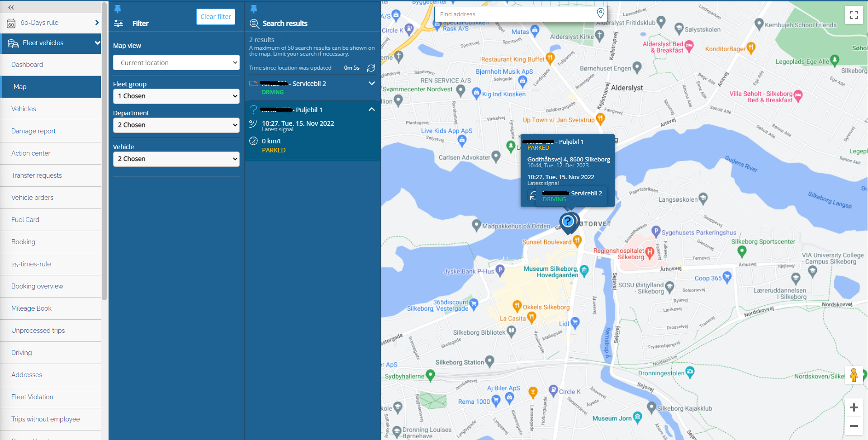Click the Filter sliders icon
Screen dimensions: 868x440
coord(119,24)
